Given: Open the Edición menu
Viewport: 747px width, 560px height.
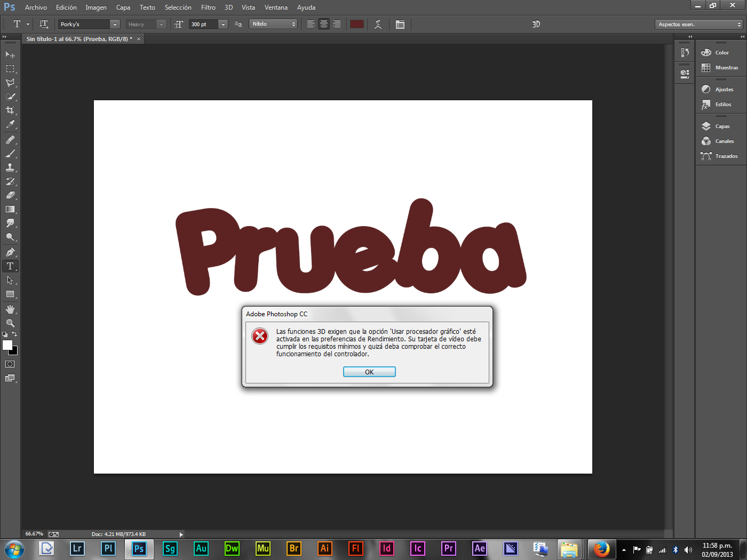Looking at the screenshot, I should pos(66,7).
